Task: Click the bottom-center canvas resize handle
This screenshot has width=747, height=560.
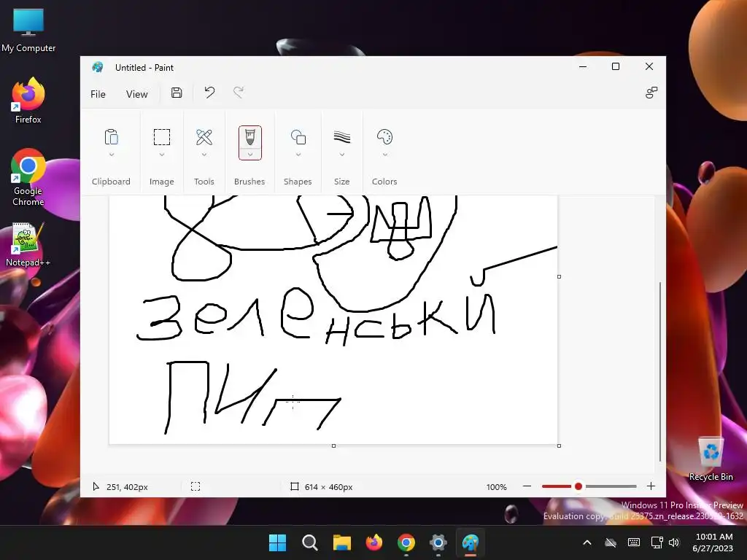Action: pos(333,446)
